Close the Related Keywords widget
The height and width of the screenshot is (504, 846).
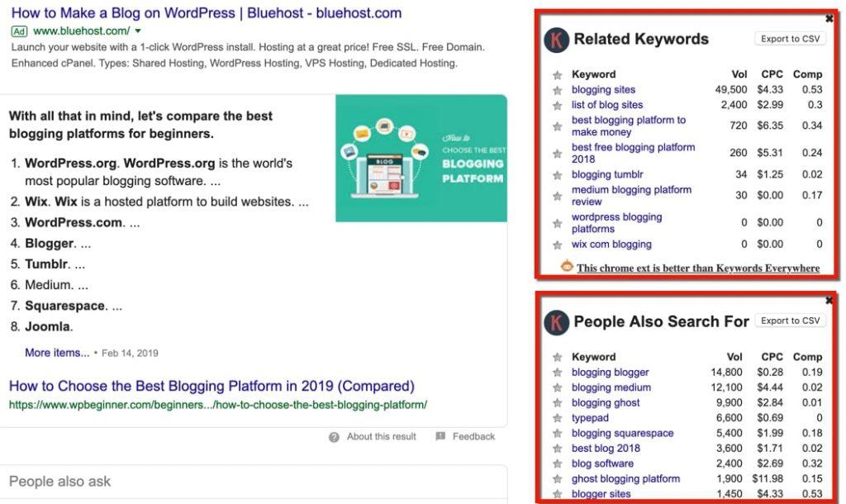click(x=829, y=18)
